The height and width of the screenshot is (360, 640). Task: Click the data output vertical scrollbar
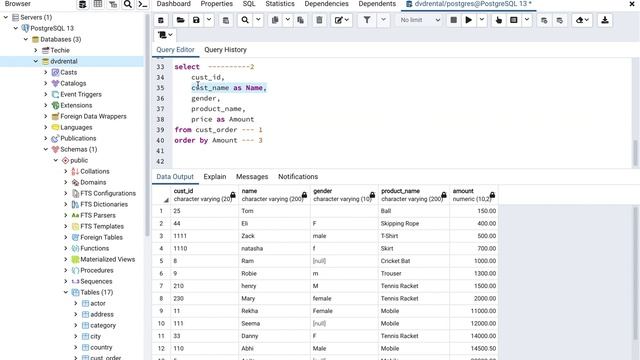(635, 273)
